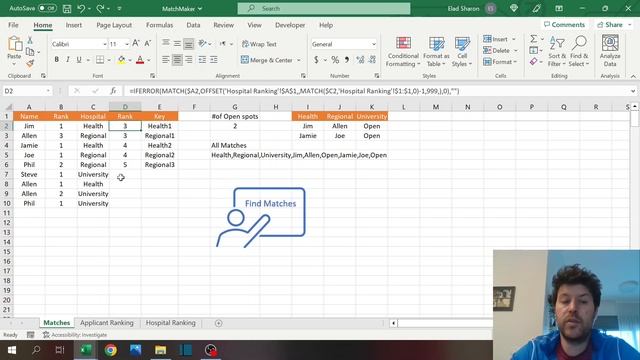Screen dimensions: 640x360
Task: Open the General number format dropdown
Action: click(x=373, y=44)
